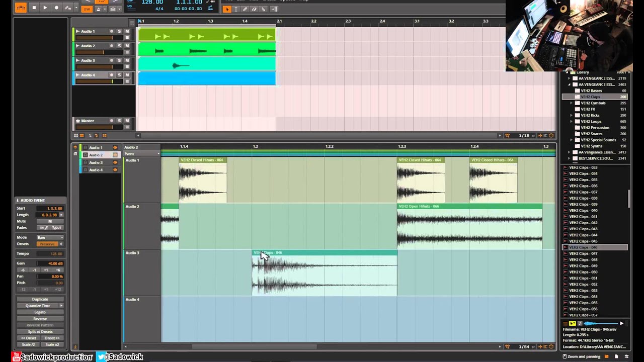This screenshot has height=362, width=644.
Task: Mute the Master track
Action: (127, 121)
